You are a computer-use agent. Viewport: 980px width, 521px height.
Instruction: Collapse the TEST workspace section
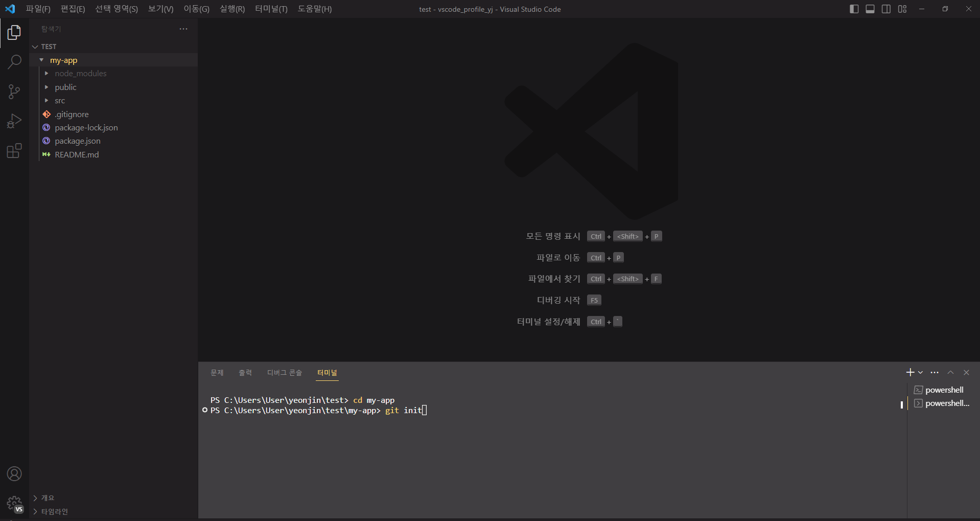pos(113,47)
